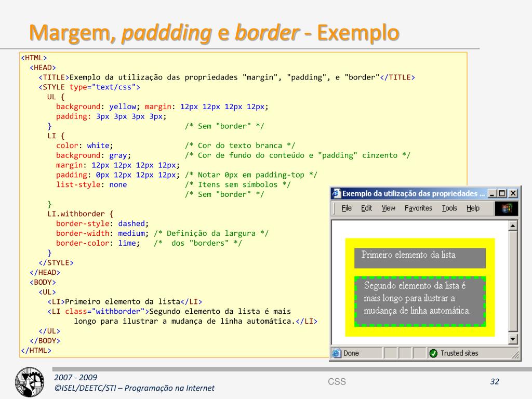The width and height of the screenshot is (532, 399).
Task: Open the View menu
Action: [389, 208]
